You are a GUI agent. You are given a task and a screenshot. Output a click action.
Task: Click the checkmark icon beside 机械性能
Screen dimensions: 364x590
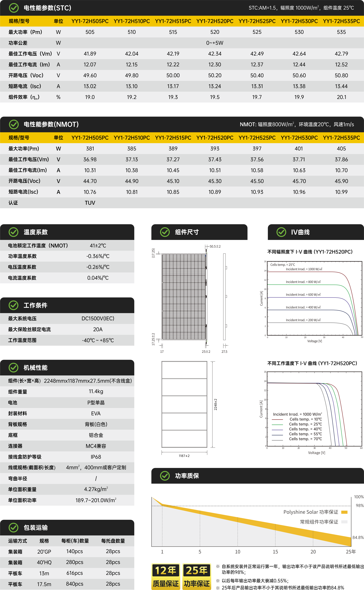pos(13,368)
